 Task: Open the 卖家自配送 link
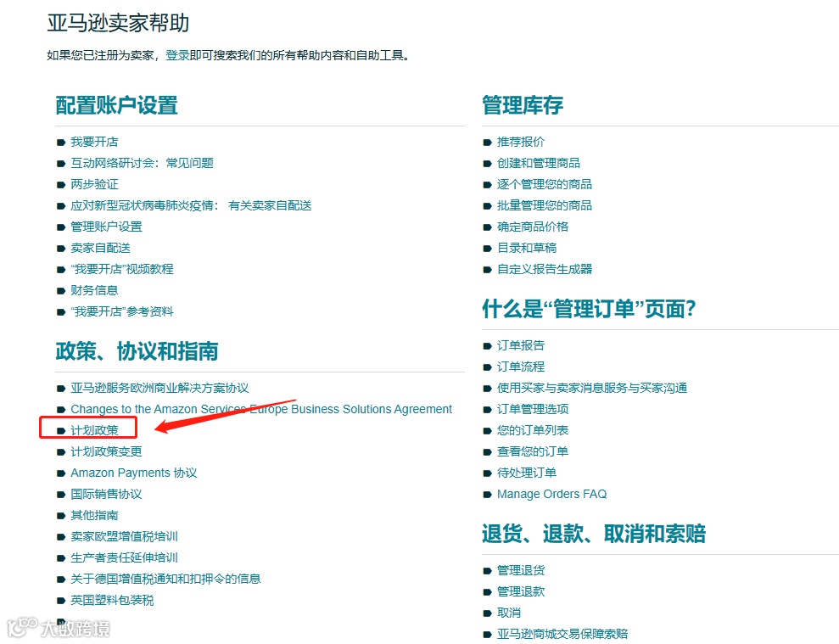click(x=101, y=248)
